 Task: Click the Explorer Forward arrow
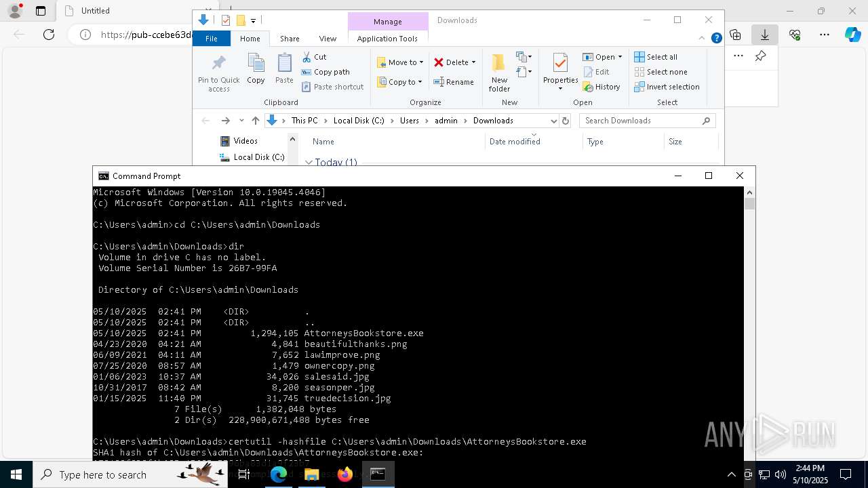point(225,121)
